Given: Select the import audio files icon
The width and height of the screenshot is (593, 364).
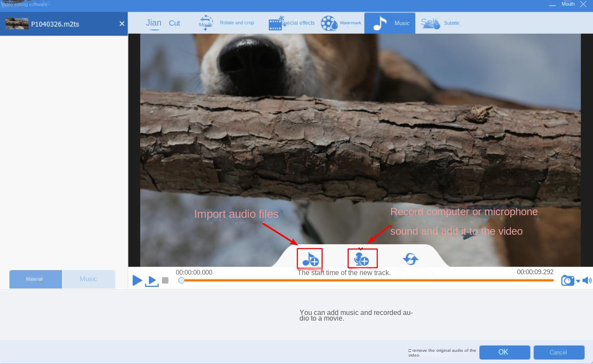Looking at the screenshot, I should (x=310, y=258).
